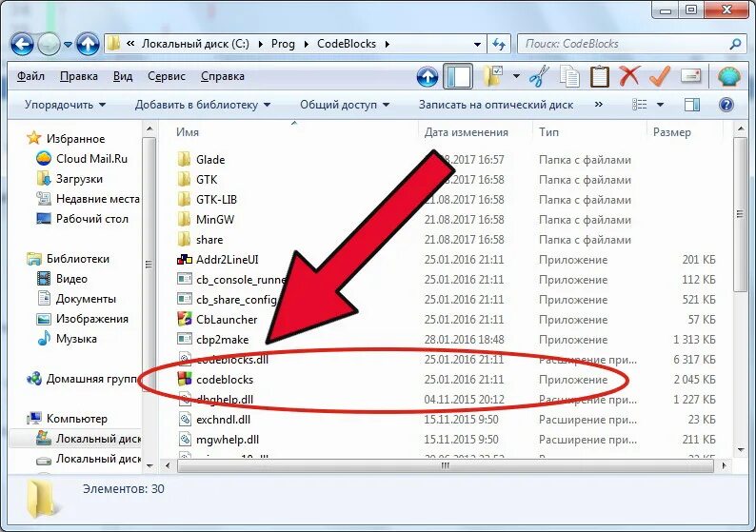
Task: Select the Музыка library
Action: tap(67, 339)
